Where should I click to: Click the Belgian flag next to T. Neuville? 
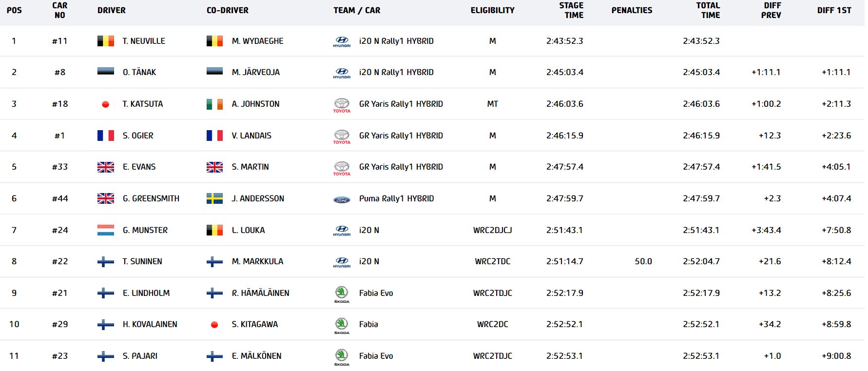pyautogui.click(x=106, y=41)
